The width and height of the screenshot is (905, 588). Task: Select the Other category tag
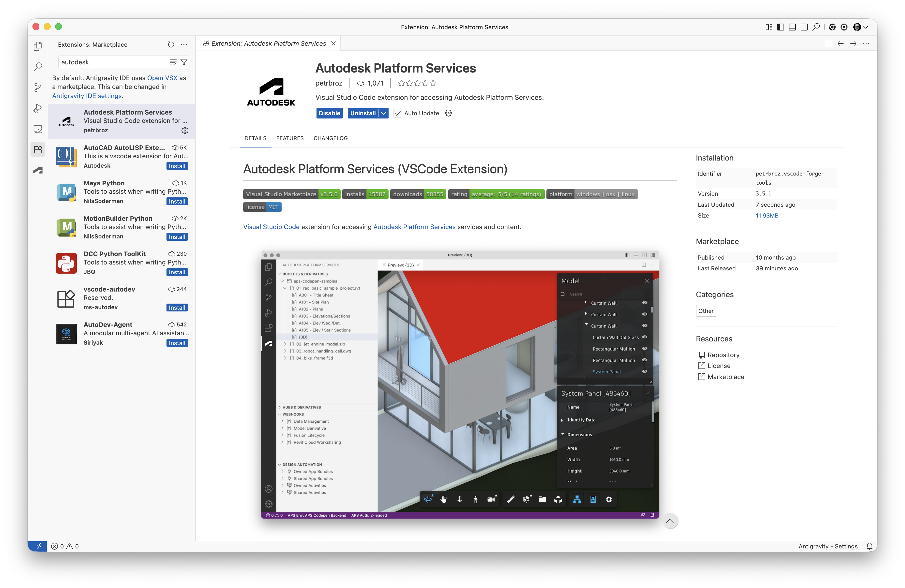(706, 311)
